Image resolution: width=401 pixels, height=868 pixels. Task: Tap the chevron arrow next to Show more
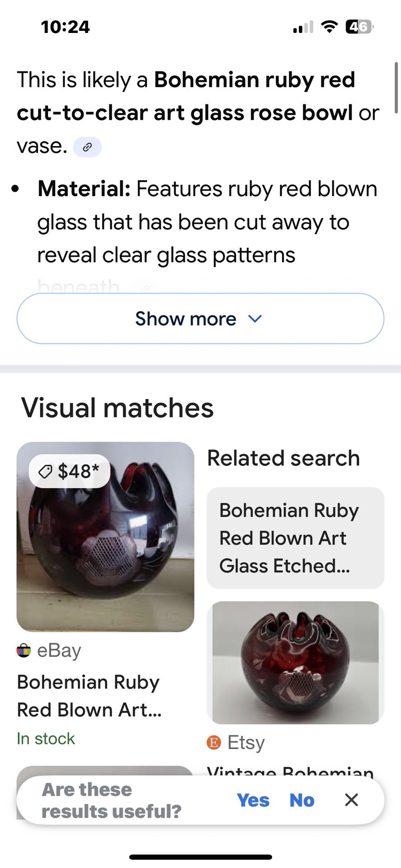[x=255, y=319]
